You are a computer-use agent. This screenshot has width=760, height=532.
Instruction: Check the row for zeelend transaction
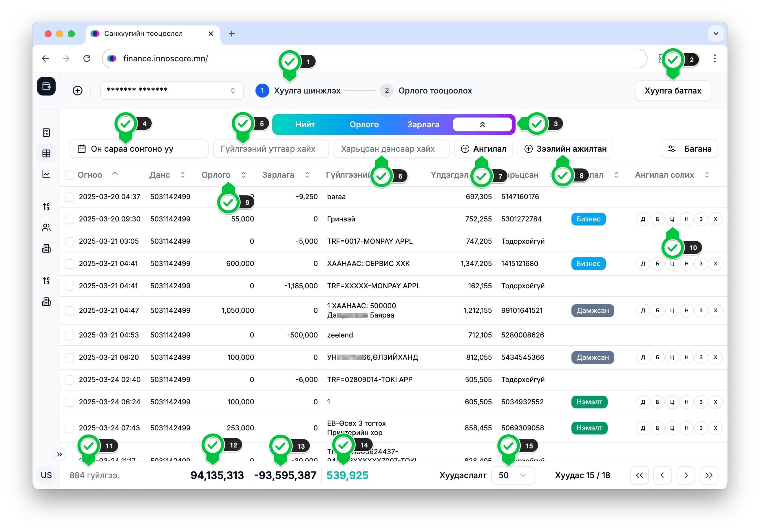70,335
